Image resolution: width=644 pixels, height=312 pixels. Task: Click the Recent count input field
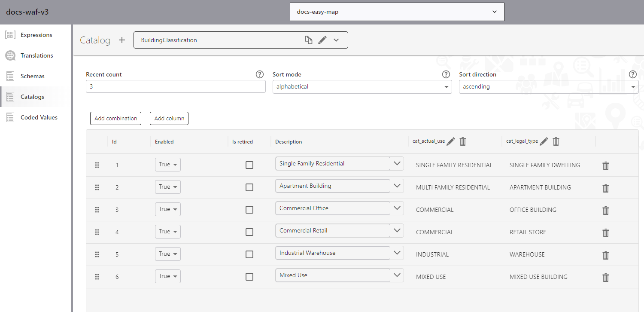(x=176, y=87)
